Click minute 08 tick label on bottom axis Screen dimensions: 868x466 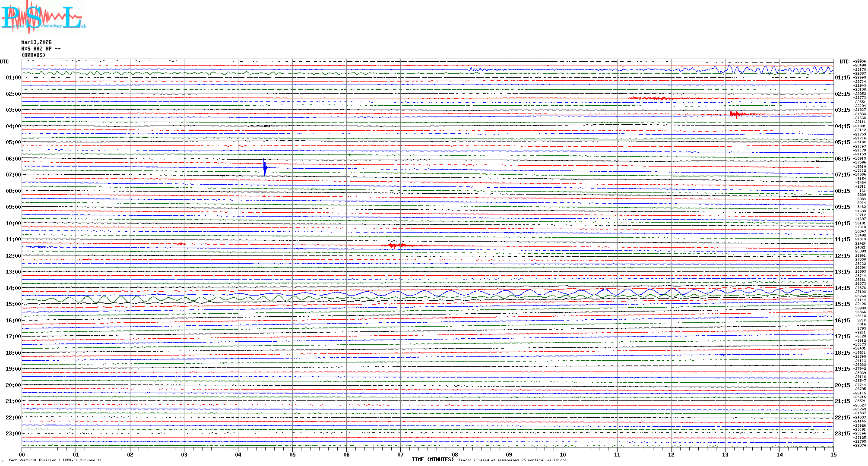coord(455,455)
